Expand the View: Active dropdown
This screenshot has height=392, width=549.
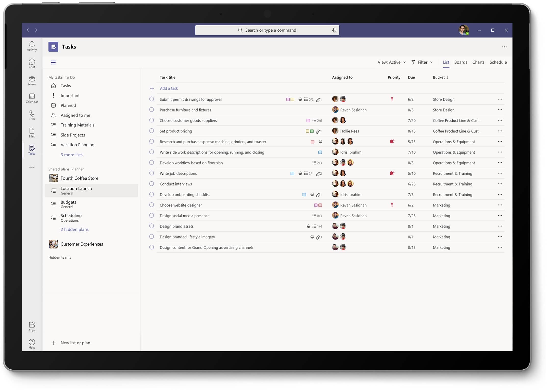pyautogui.click(x=391, y=62)
